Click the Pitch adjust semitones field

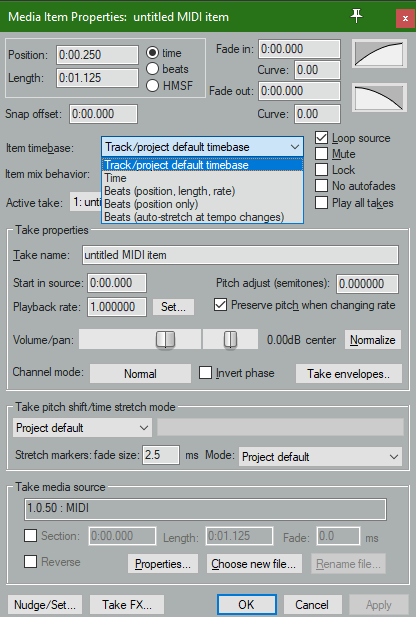(367, 283)
